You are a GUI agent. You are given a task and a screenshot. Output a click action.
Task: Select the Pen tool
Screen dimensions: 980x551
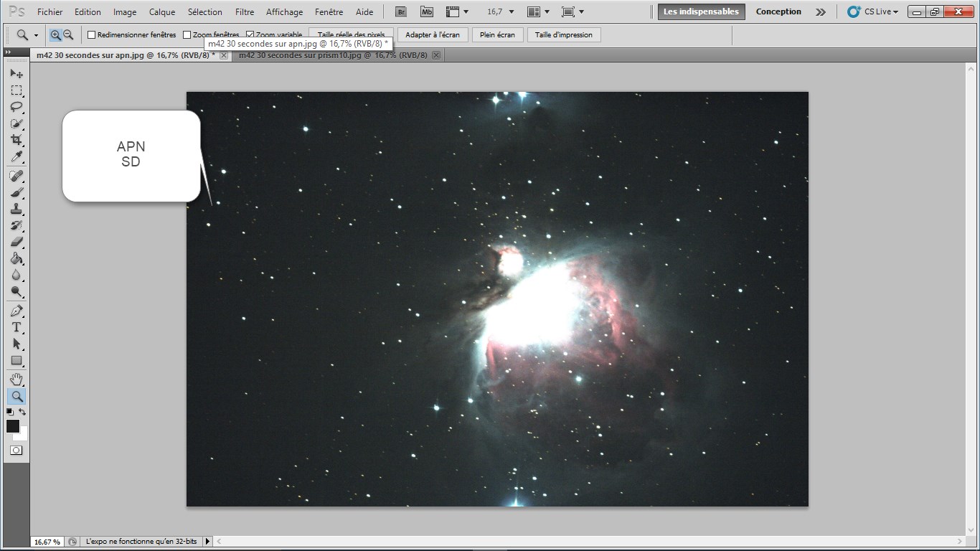tap(17, 311)
